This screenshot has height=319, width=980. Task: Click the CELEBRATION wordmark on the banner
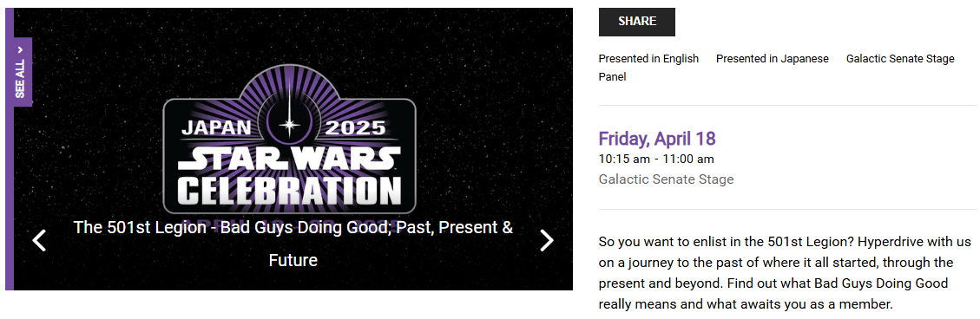click(289, 191)
